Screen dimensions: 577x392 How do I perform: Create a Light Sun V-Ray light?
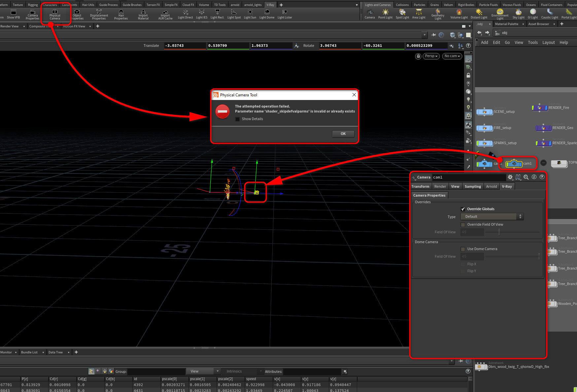250,14
